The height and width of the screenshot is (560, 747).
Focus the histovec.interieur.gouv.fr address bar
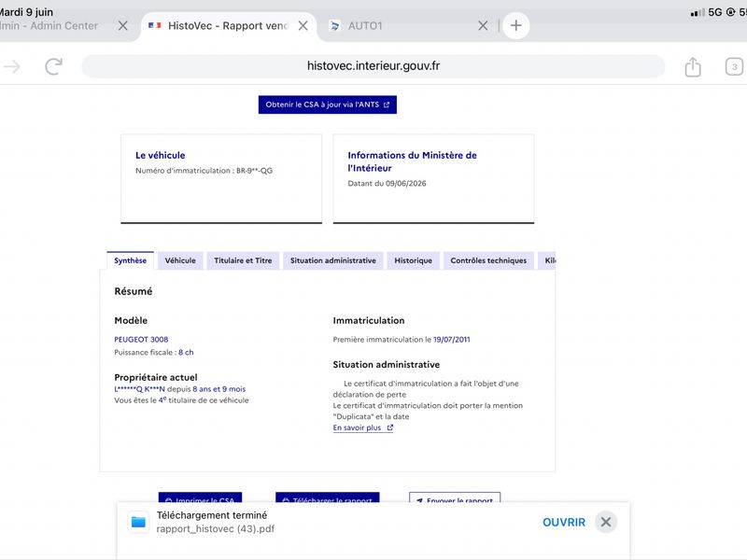373,66
